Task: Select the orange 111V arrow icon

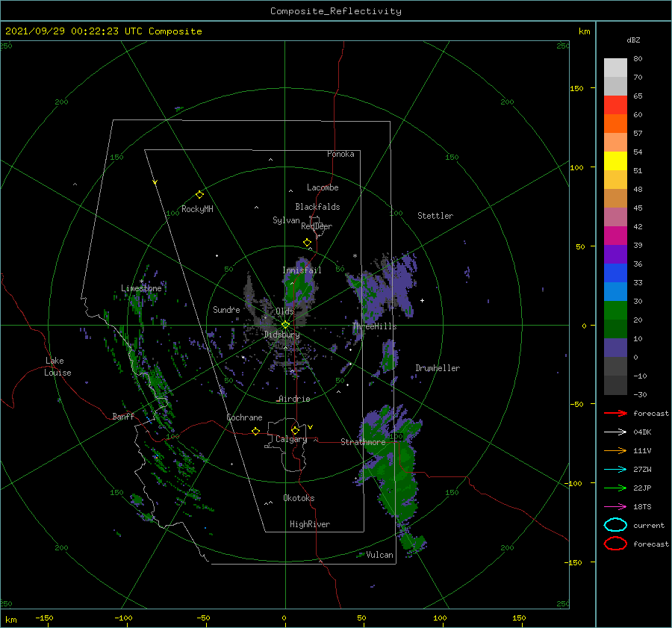Action: pyautogui.click(x=615, y=450)
